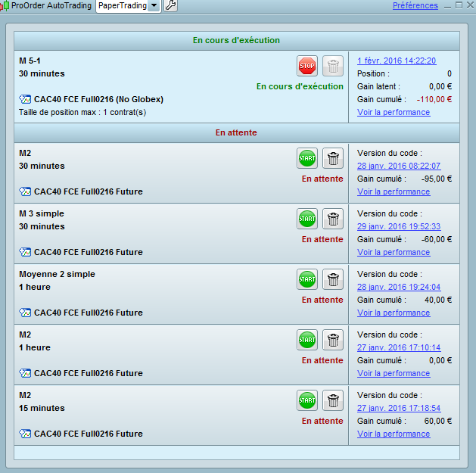This screenshot has width=476, height=473.
Task: Open chart icon in Moyenne 2 simple row
Action: 25,313
